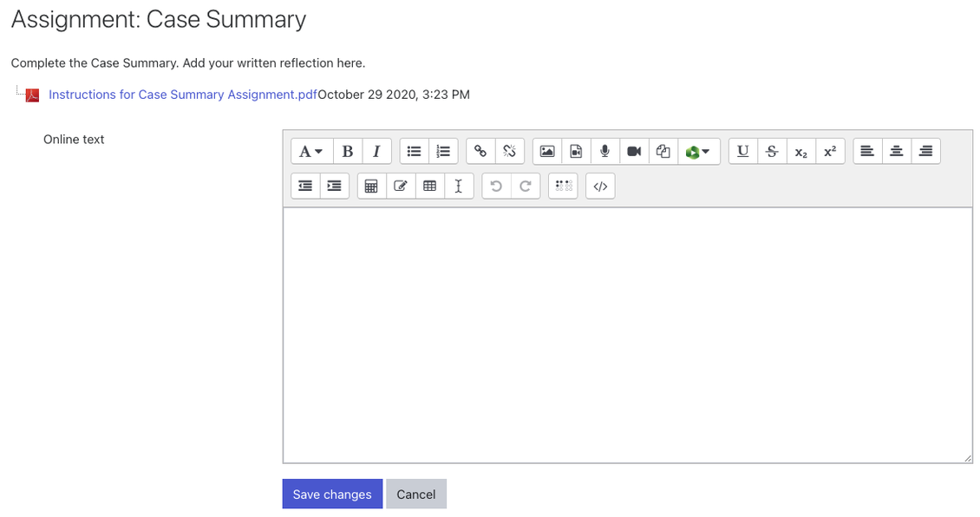The width and height of the screenshot is (980, 517).
Task: Switch to HTML source view
Action: [600, 186]
